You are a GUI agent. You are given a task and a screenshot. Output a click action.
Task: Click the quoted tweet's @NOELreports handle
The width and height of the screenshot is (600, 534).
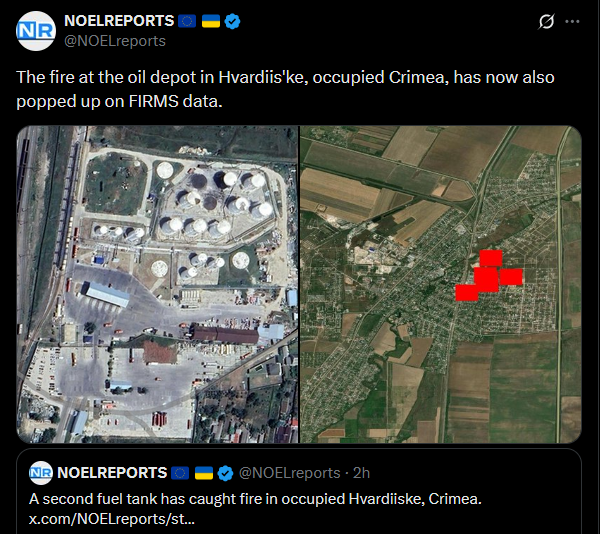point(290,473)
